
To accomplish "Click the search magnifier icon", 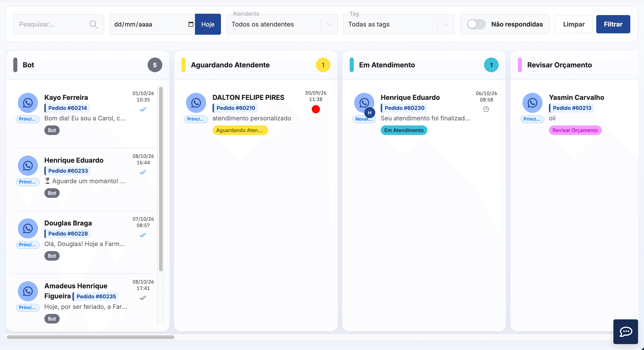I will pyautogui.click(x=93, y=24).
